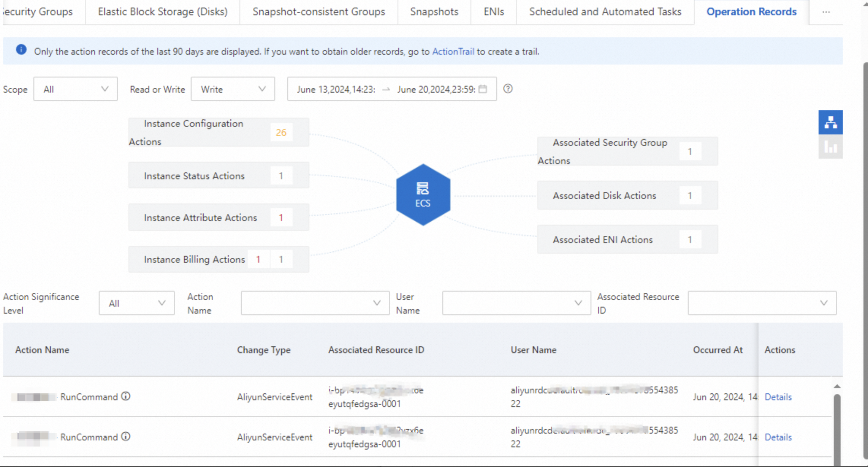This screenshot has width=868, height=467.
Task: Open calendar icon in date range field
Action: pos(483,89)
